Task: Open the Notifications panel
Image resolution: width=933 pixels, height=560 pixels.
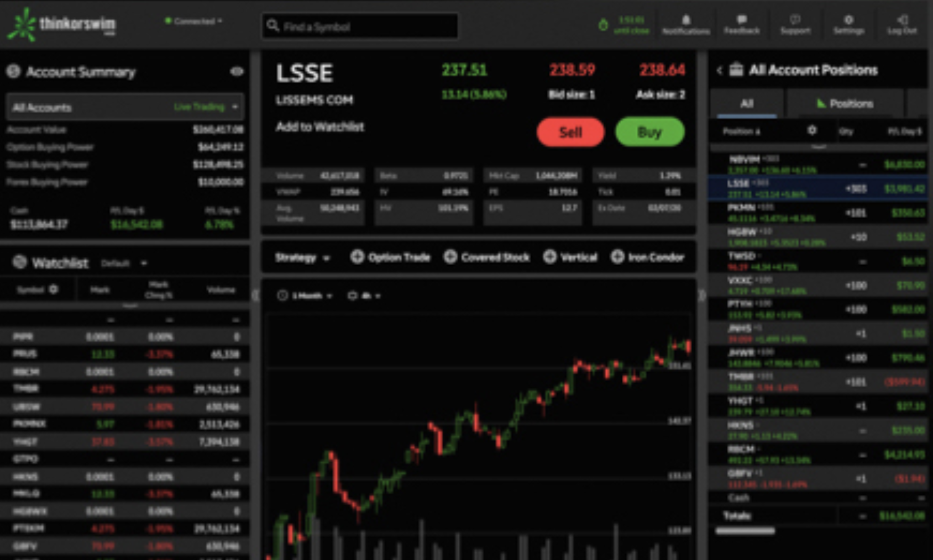Action: (x=685, y=23)
